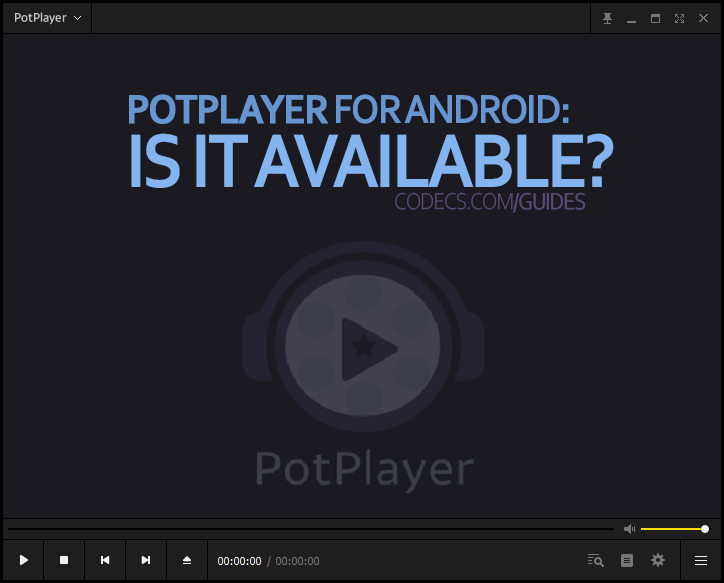
Task: Open the playlist search icon
Action: (x=596, y=560)
